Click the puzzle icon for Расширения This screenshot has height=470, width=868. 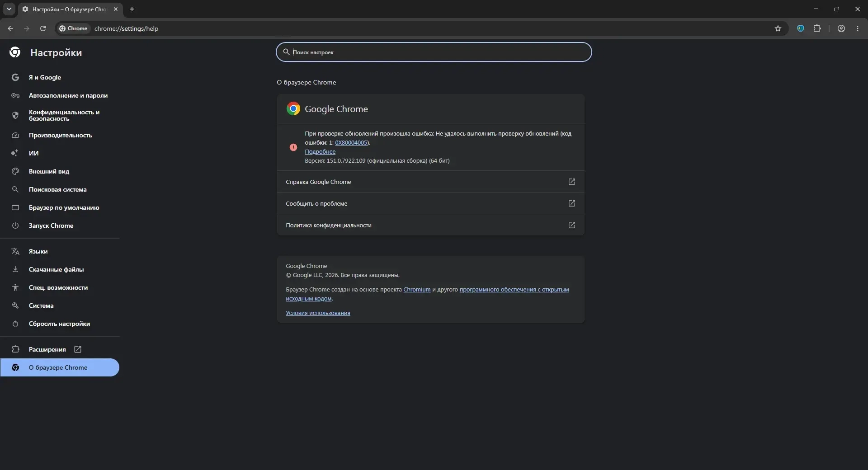pos(15,349)
